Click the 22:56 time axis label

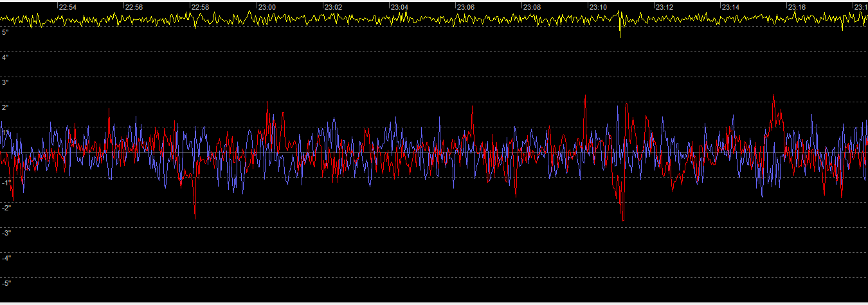(x=134, y=7)
